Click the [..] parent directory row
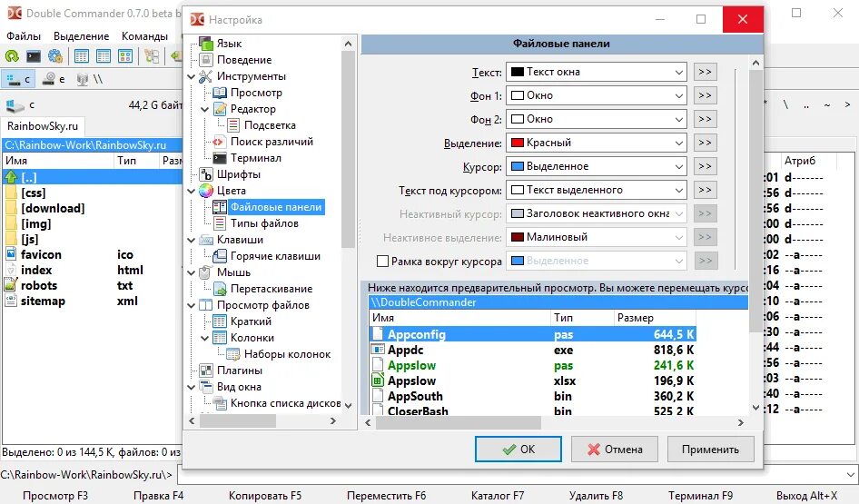Screen dimensions: 859x504 pyautogui.click(x=92, y=177)
